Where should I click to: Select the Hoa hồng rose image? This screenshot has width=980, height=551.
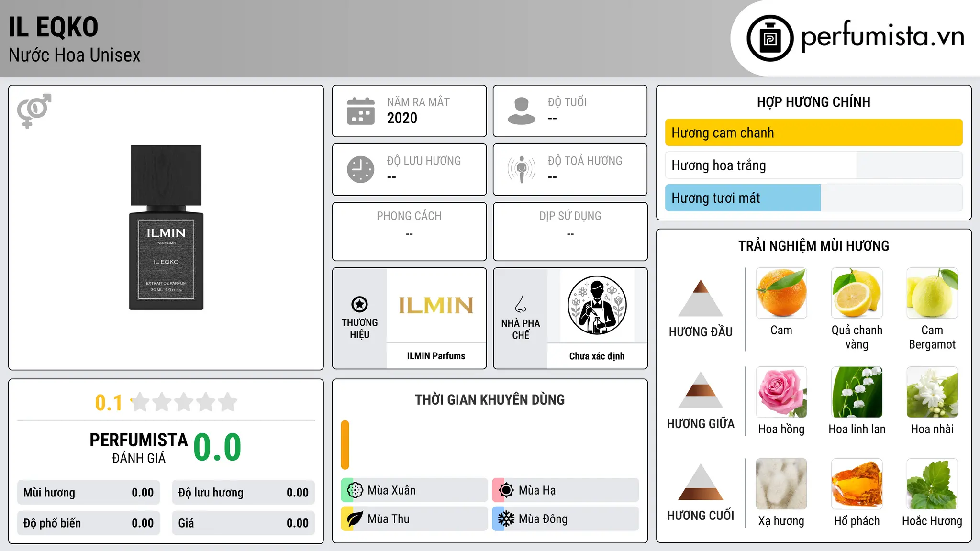pos(781,392)
